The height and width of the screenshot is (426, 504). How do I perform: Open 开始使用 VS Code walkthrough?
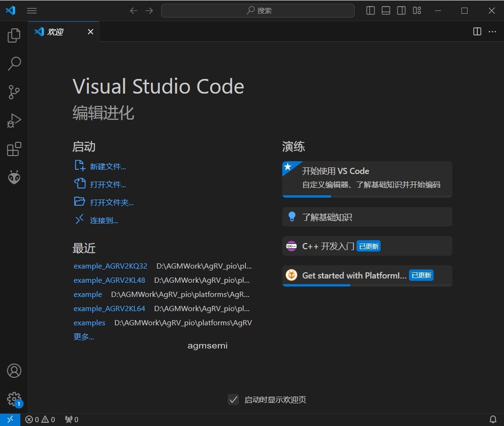click(x=367, y=179)
